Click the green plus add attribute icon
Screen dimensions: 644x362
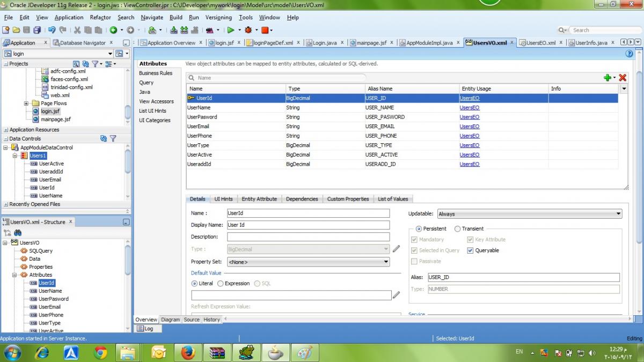tap(607, 78)
